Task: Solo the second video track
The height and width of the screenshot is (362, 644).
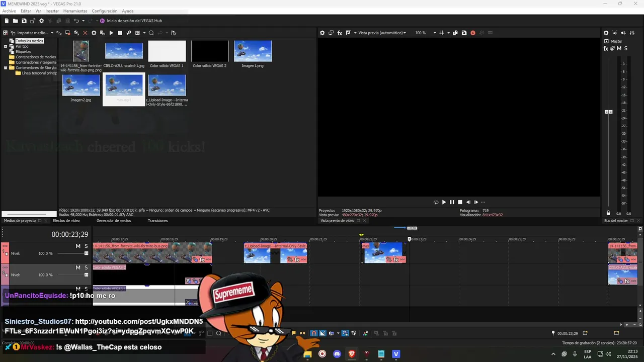Action: click(86, 267)
